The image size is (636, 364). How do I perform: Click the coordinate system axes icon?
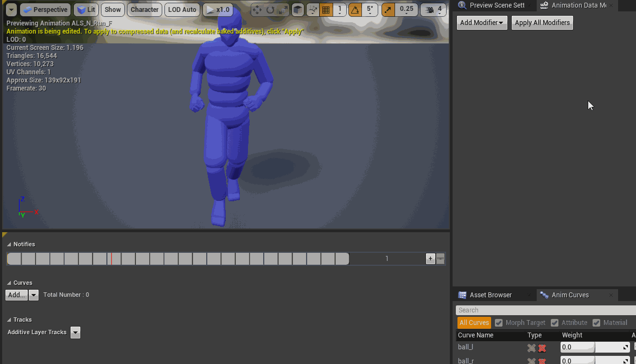pyautogui.click(x=313, y=10)
